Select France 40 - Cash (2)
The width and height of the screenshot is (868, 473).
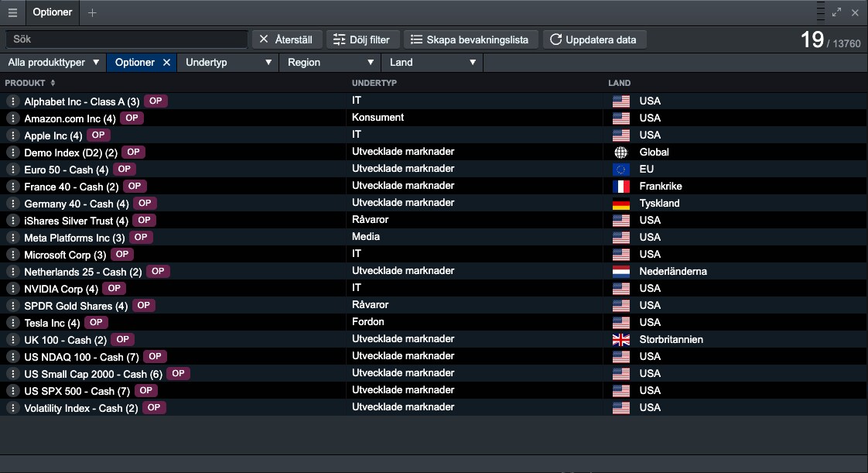point(71,187)
